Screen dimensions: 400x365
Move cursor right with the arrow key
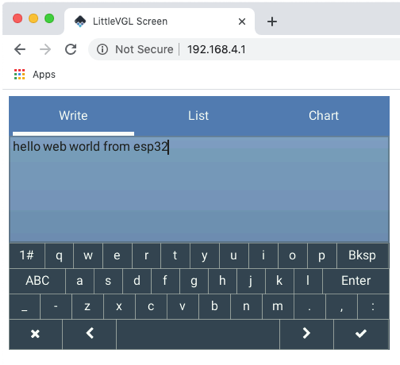pos(306,334)
